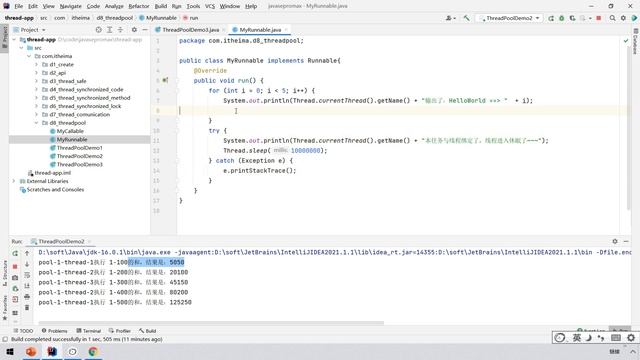
Task: Expand the d3_thread_safe package
Action: [x=36, y=81]
